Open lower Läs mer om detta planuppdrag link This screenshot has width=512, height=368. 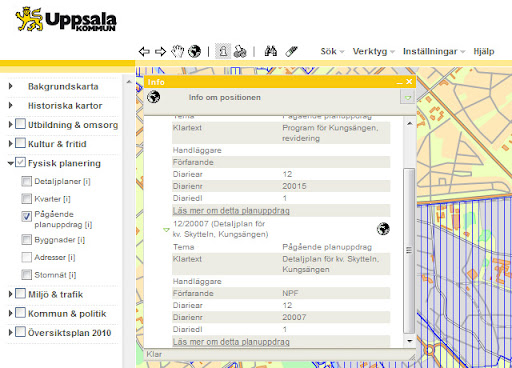point(231,342)
